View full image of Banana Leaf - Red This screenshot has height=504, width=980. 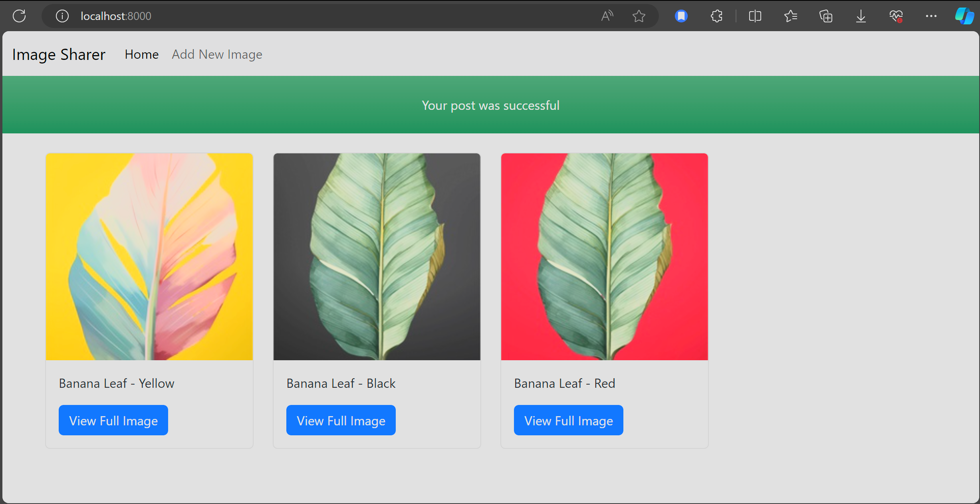569,420
